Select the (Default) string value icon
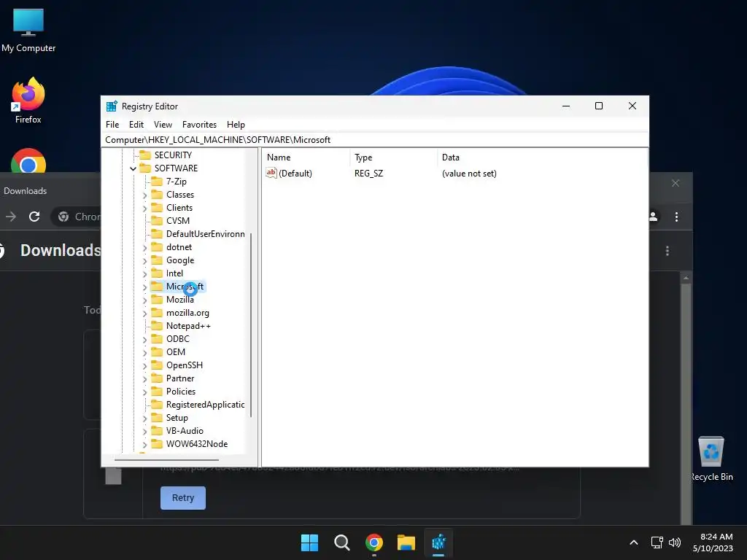The image size is (747, 560). pyautogui.click(x=271, y=174)
